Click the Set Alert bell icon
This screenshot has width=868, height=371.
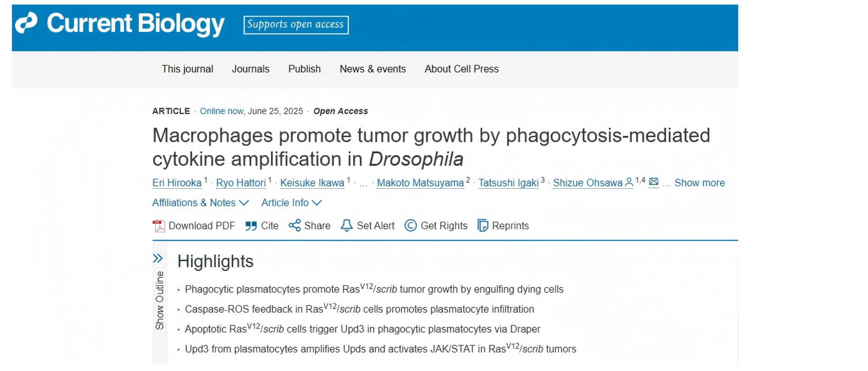[347, 226]
